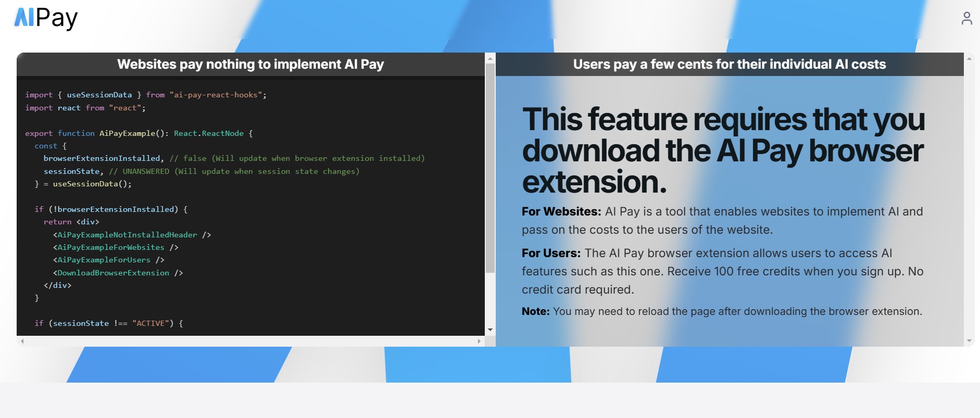The height and width of the screenshot is (418, 980).
Task: Click the 'browserExtensionInstalled, // false' code line
Action: pyautogui.click(x=234, y=158)
